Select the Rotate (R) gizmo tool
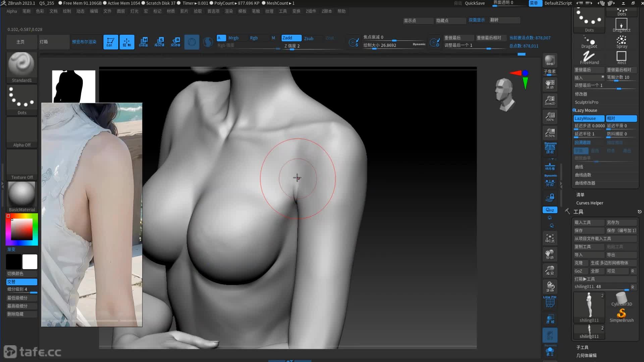The width and height of the screenshot is (644, 362). pos(175,42)
